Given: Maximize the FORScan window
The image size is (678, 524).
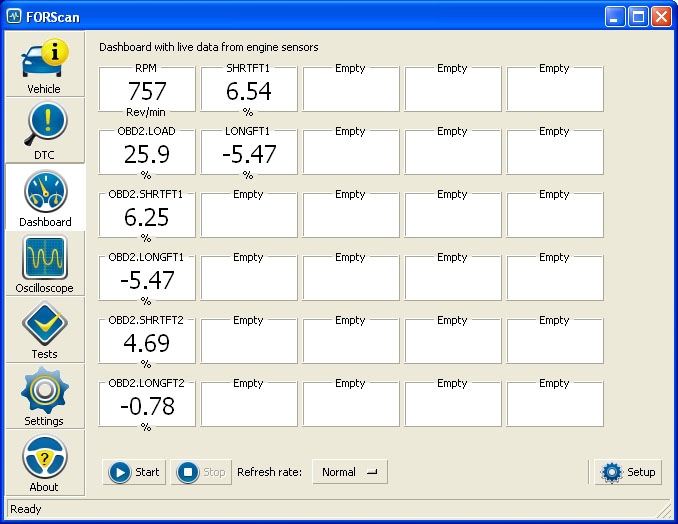Looking at the screenshot, I should (639, 16).
